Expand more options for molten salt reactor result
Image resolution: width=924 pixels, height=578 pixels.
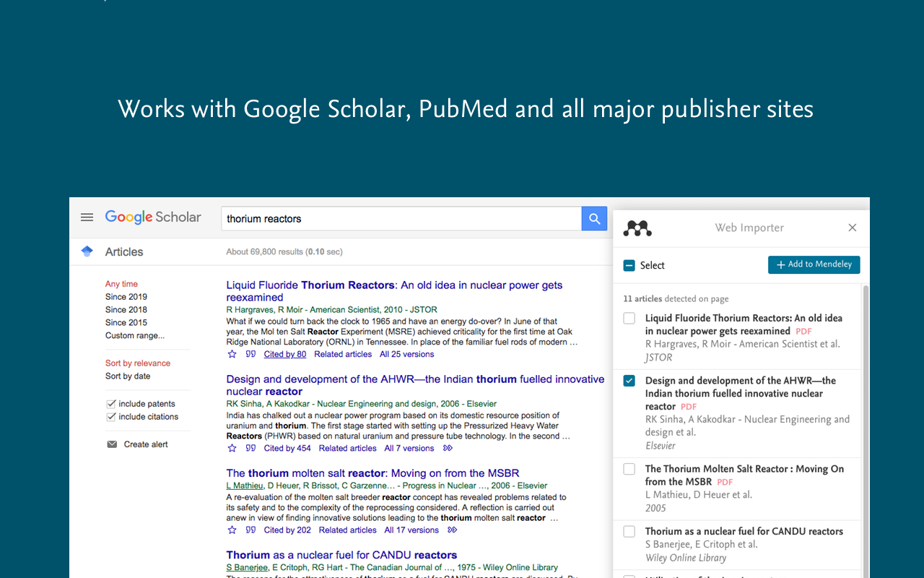pos(452,530)
